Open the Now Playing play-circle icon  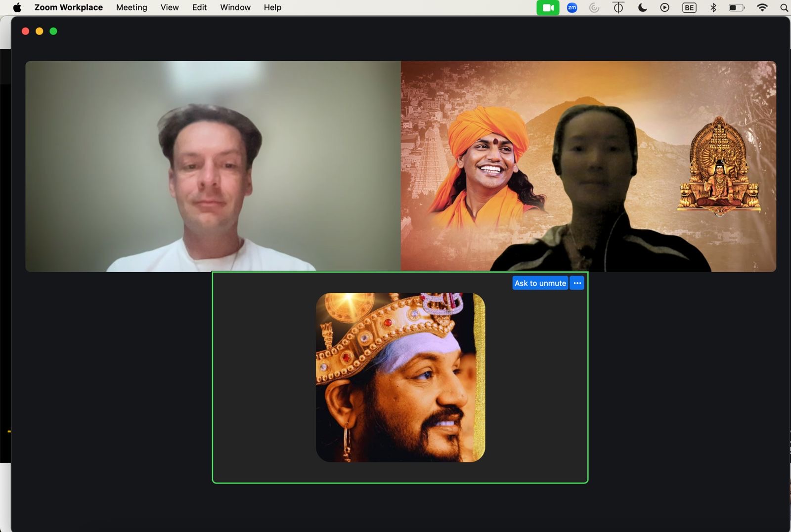tap(665, 7)
